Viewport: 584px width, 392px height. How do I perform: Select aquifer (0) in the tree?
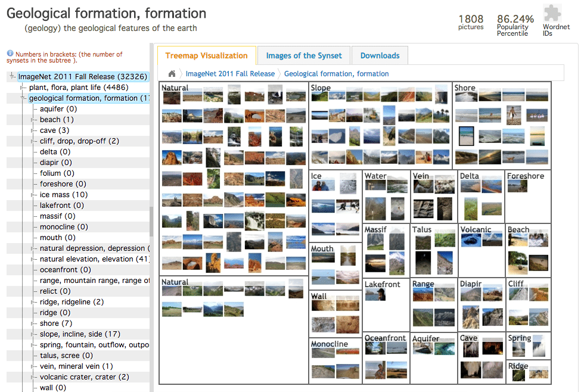click(x=58, y=109)
